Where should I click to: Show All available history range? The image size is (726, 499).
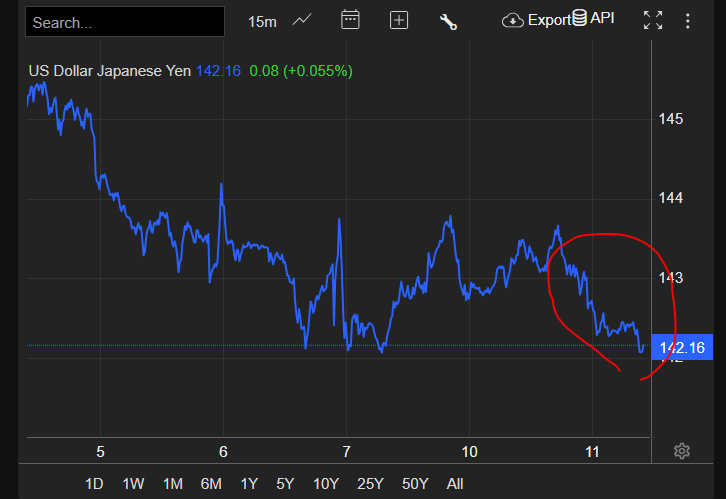pos(455,484)
